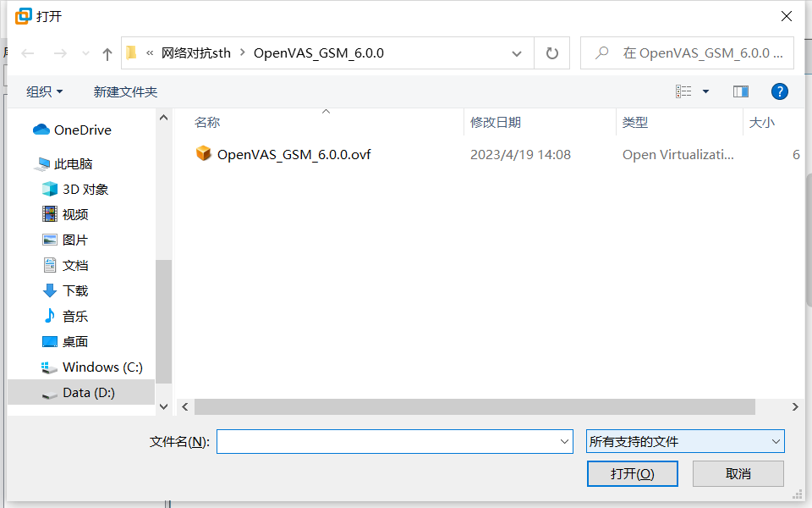812x508 pixels.
Task: Click the 此电脑 computer icon
Action: coord(41,164)
